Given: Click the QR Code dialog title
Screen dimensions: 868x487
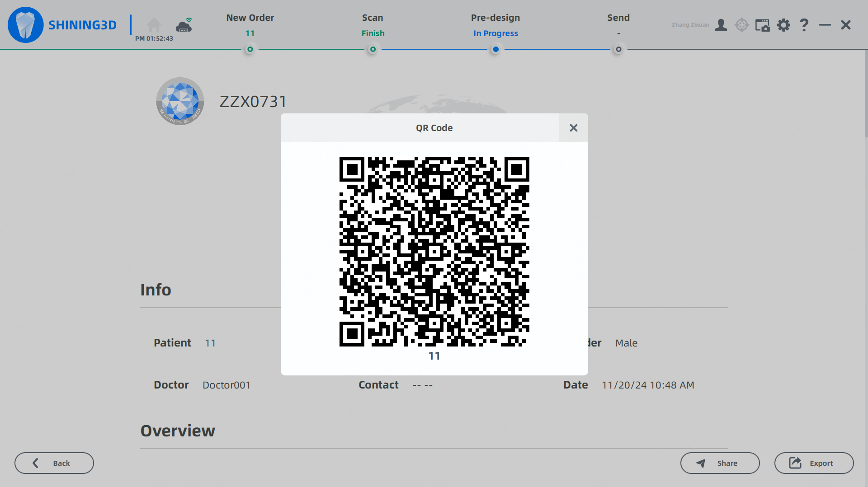Looking at the screenshot, I should 434,128.
